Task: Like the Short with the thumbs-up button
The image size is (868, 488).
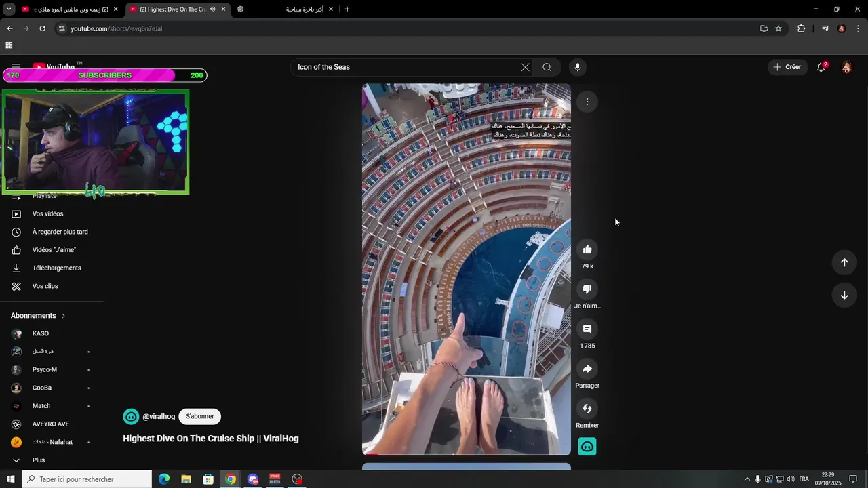Action: (x=587, y=249)
